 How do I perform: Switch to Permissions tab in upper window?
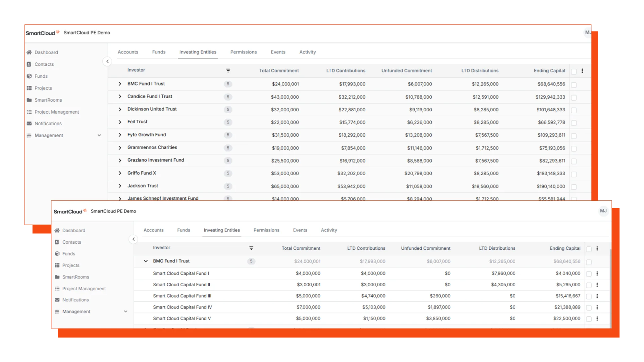point(244,52)
